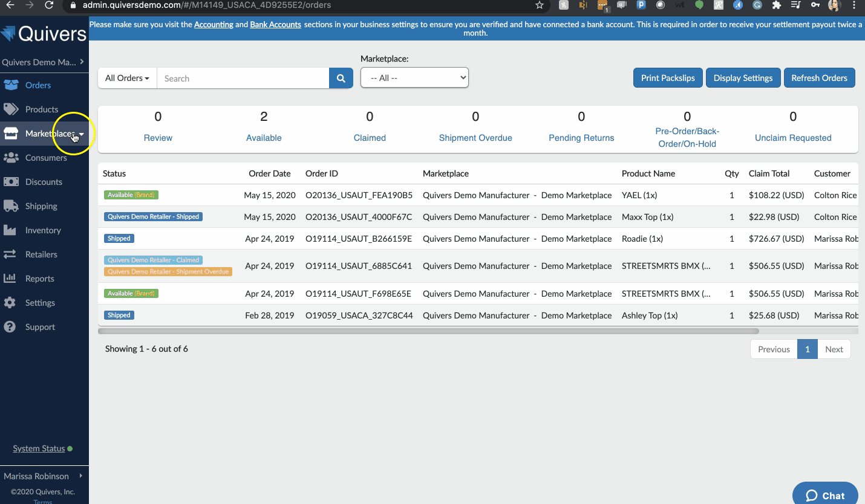Click the Marketplaces storefront icon
The width and height of the screenshot is (865, 504).
[x=10, y=133]
